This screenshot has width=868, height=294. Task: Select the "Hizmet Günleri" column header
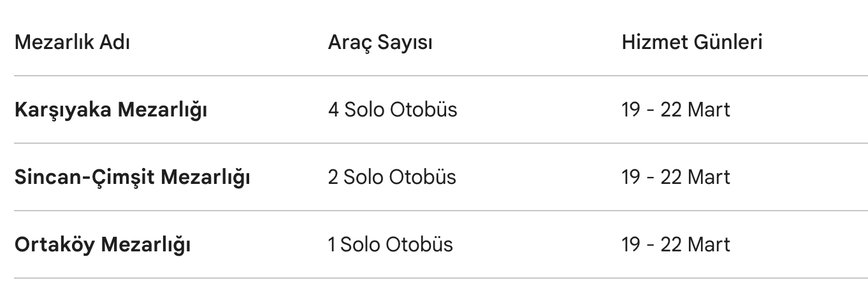(692, 43)
